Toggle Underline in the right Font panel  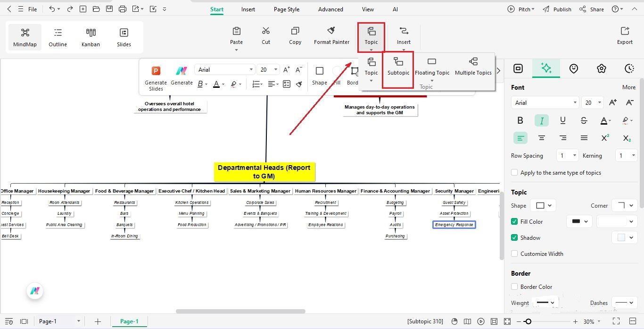point(562,120)
